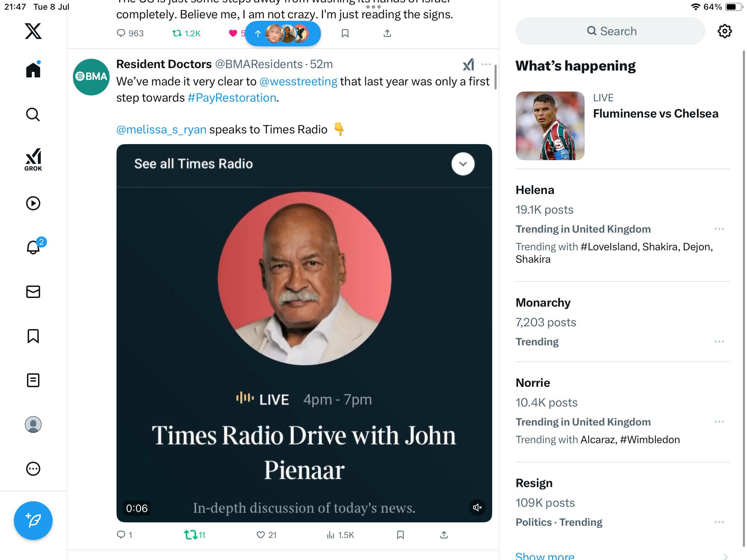The image size is (747, 560).
Task: Reply to the top post with 963 replies
Action: coord(130,33)
